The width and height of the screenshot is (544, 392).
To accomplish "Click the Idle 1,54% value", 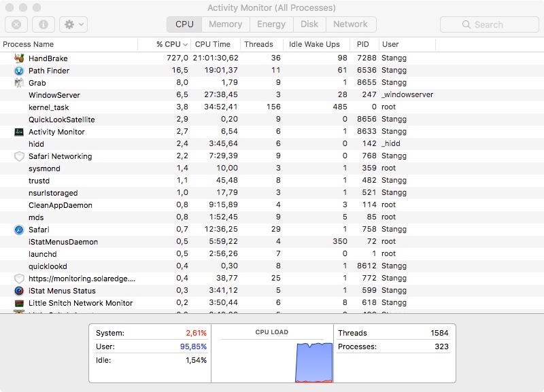I will (196, 360).
